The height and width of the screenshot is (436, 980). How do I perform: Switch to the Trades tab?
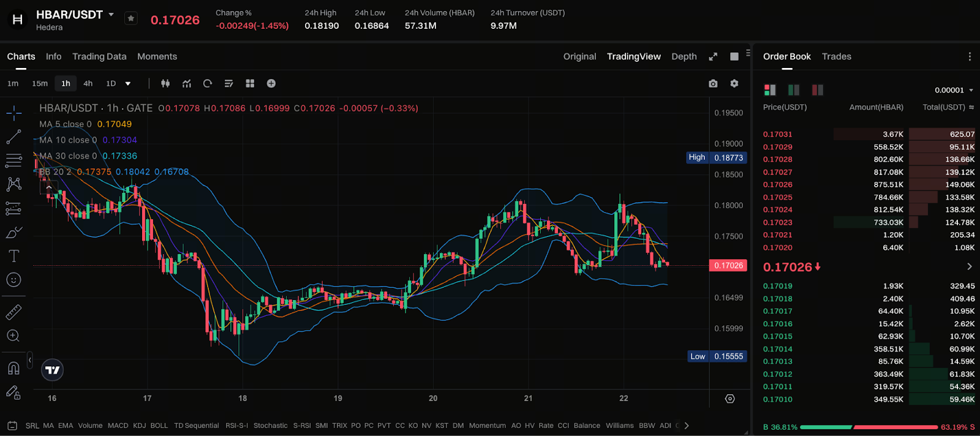point(836,56)
